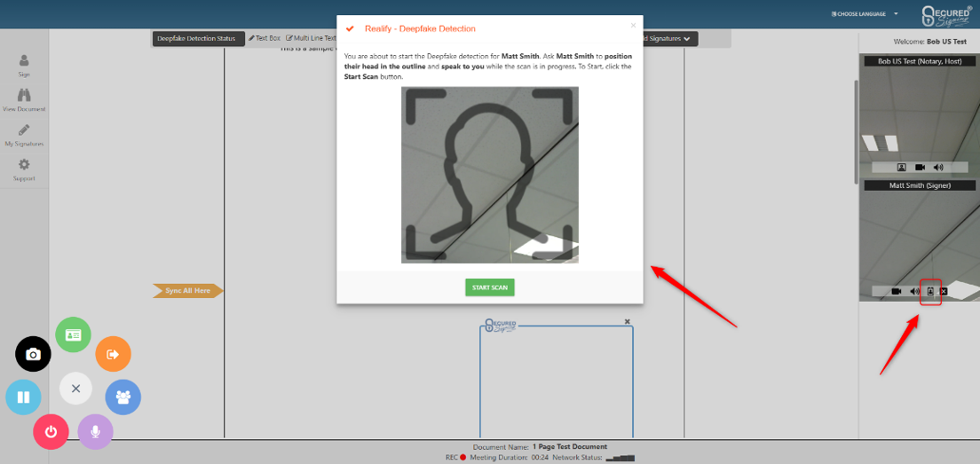Open My Signatures in the left sidebar
The height and width of the screenshot is (464, 980).
pyautogui.click(x=24, y=134)
